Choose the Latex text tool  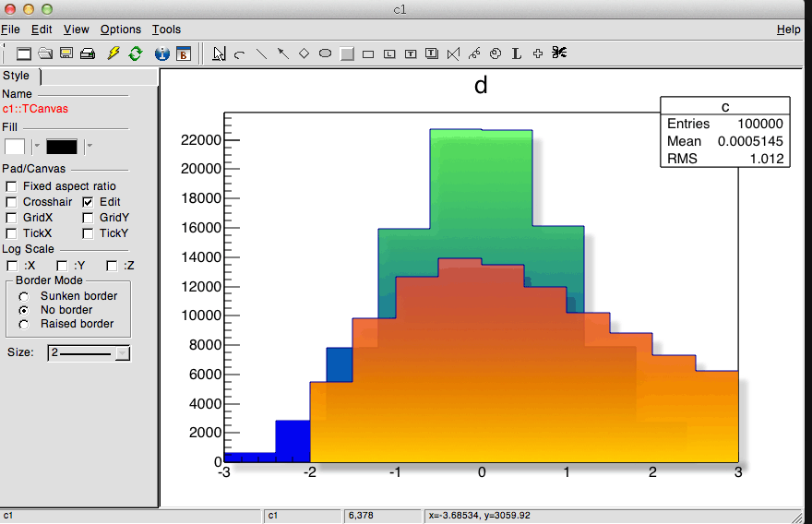pos(516,54)
